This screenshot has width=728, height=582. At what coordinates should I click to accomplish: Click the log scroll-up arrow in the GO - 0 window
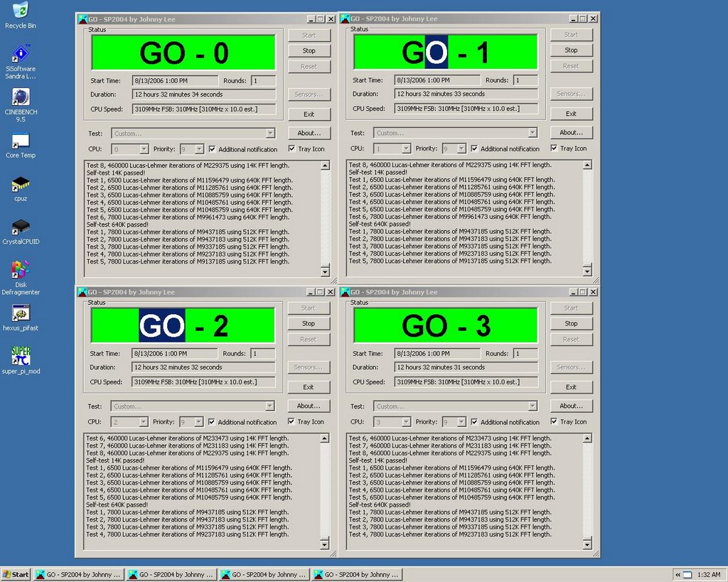(x=325, y=166)
